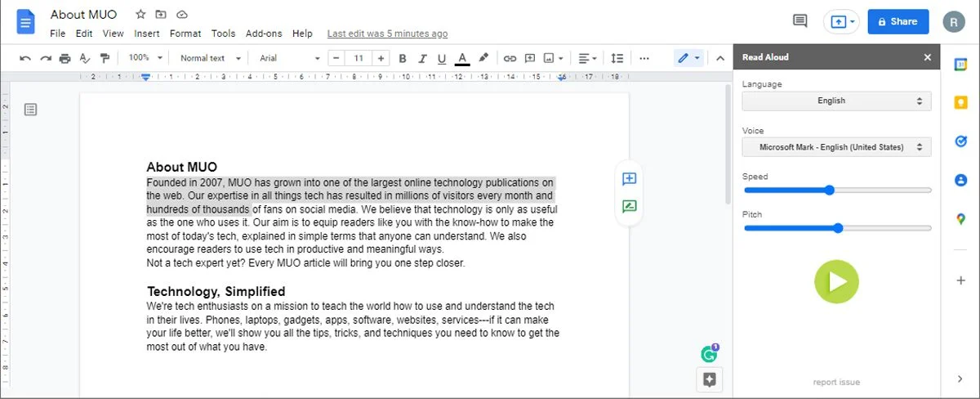Open the Grammarly badge
This screenshot has width=980, height=399.
(x=709, y=353)
